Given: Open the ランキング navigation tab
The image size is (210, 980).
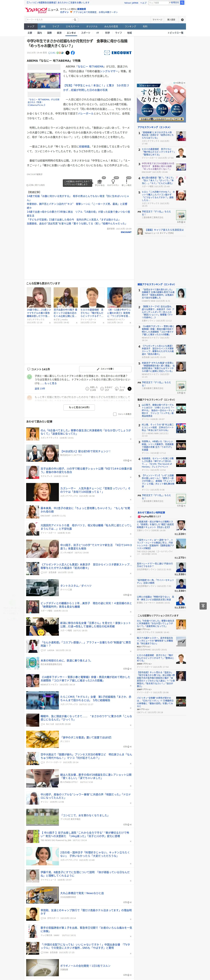Looking at the screenshot, I should coord(130,27).
